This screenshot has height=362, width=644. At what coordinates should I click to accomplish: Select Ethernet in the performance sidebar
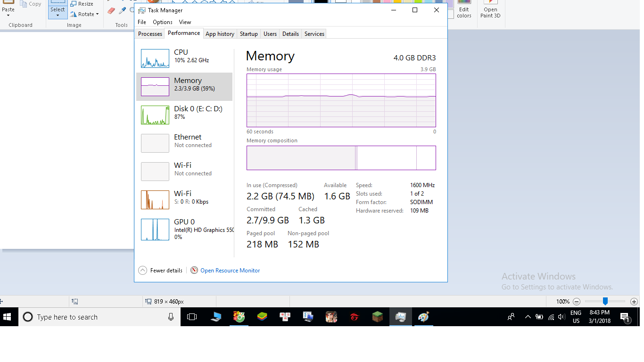(x=184, y=143)
